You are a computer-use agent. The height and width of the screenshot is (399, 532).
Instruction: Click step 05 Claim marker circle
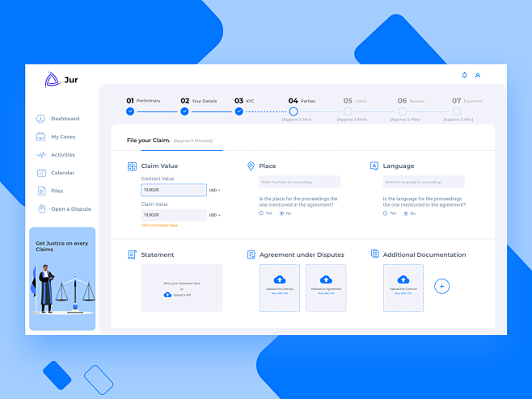(x=348, y=111)
